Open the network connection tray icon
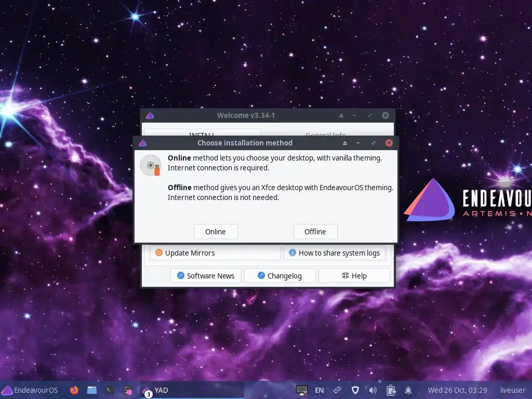The image size is (532, 399). (x=337, y=390)
